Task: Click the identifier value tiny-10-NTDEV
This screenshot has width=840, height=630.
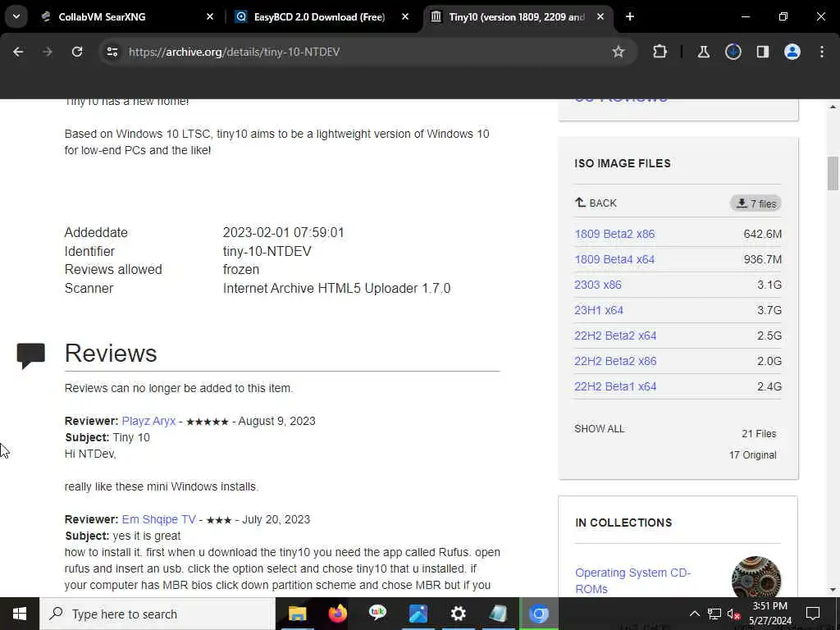Action: click(267, 251)
